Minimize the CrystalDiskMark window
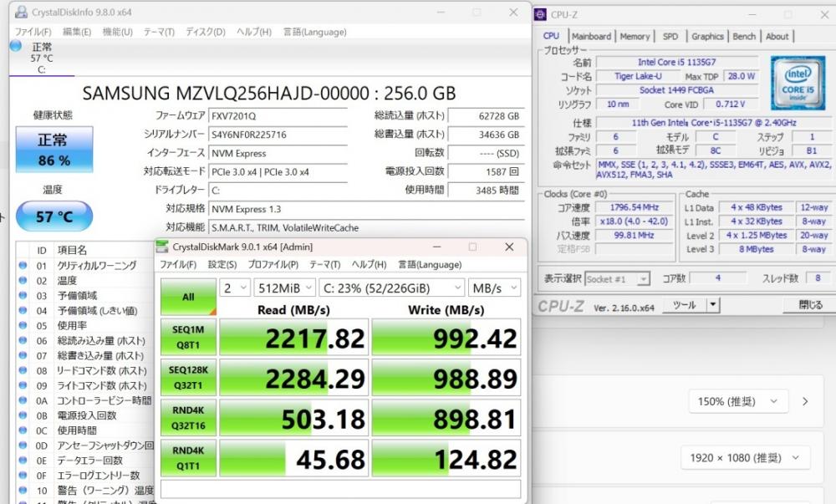The image size is (836, 504). click(436, 247)
